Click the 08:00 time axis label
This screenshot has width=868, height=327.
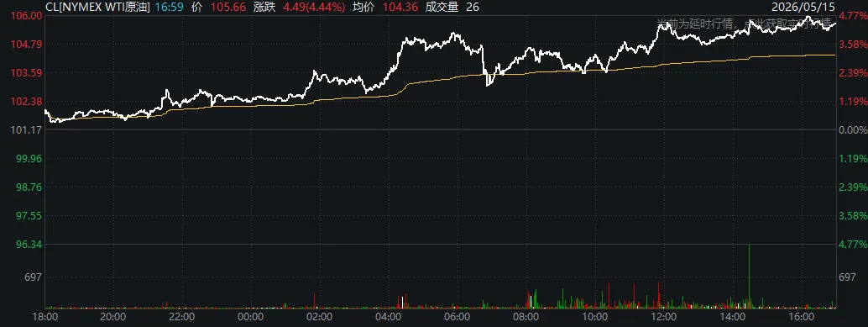click(x=526, y=317)
